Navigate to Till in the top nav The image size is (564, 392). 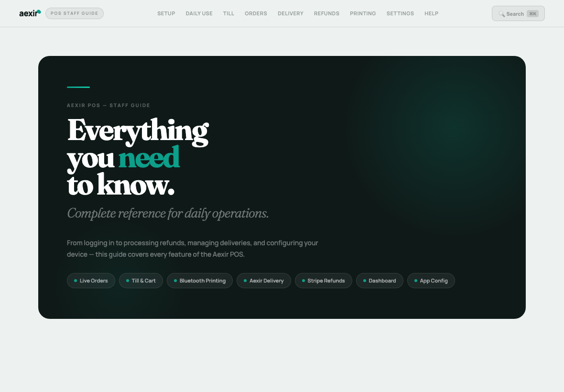pyautogui.click(x=228, y=13)
